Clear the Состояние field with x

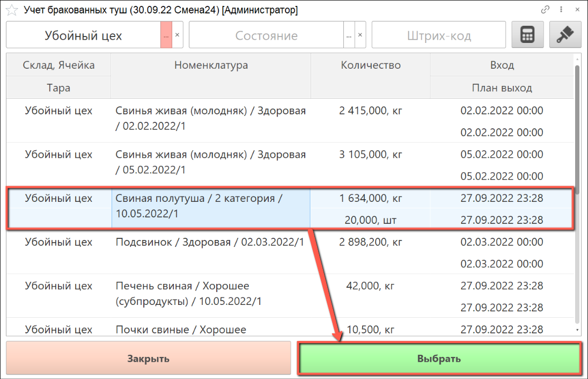click(361, 35)
